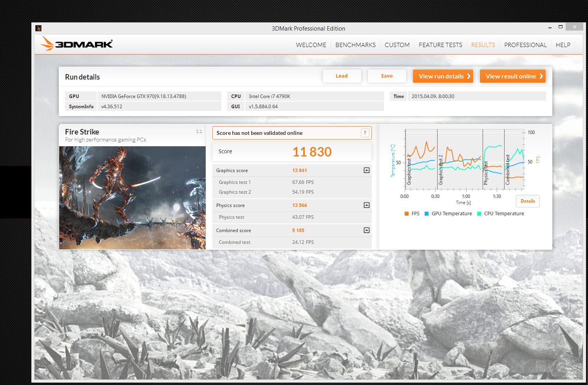Open the score validation help question mark
This screenshot has width=588, height=385.
(365, 133)
